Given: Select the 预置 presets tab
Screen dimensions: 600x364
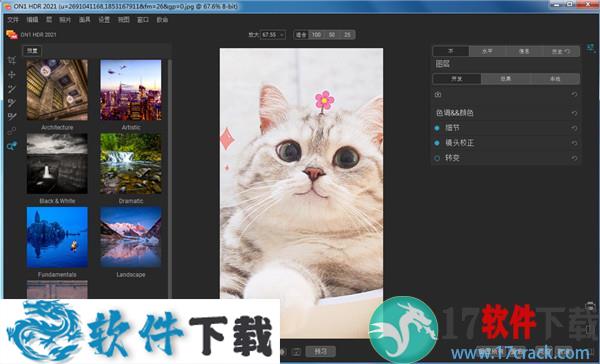Looking at the screenshot, I should point(32,51).
